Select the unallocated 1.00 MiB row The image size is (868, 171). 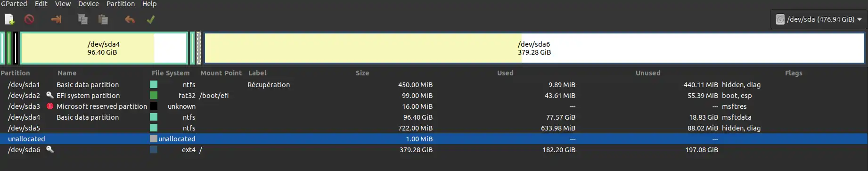pos(434,139)
